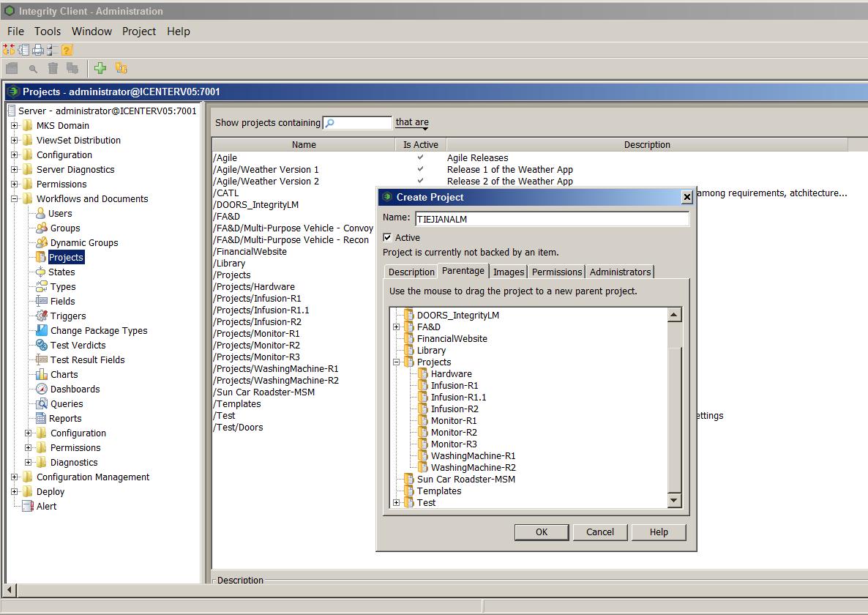Expand the FA&D node in Parentage tree
Viewport: 868px width, 615px height.
click(x=397, y=327)
